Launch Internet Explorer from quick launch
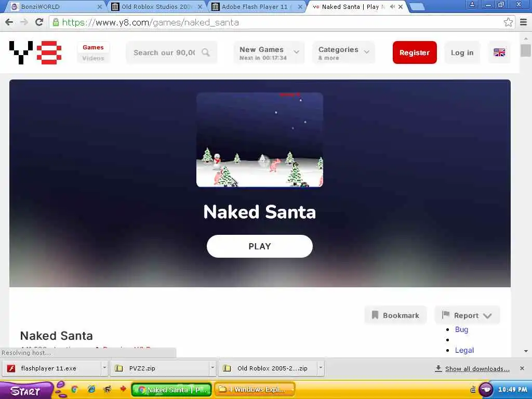Screen dimensions: 532x399 91,390
